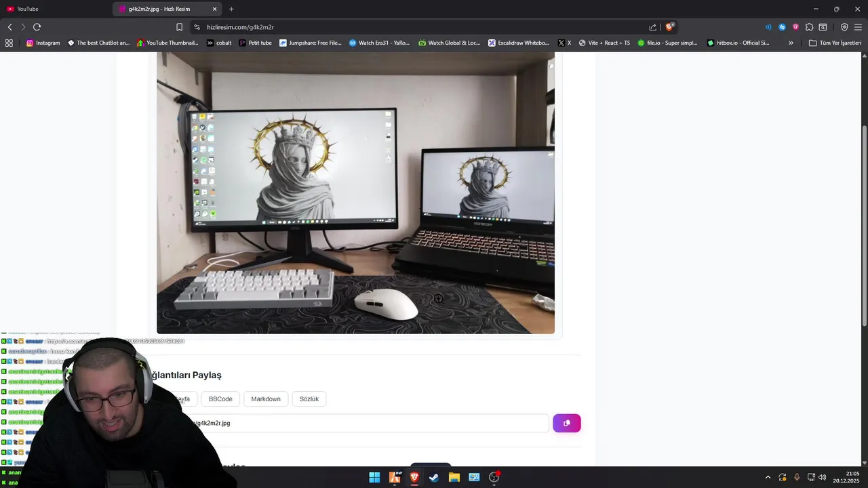Open the Tüm Yer İşaretleri folder

[x=835, y=43]
